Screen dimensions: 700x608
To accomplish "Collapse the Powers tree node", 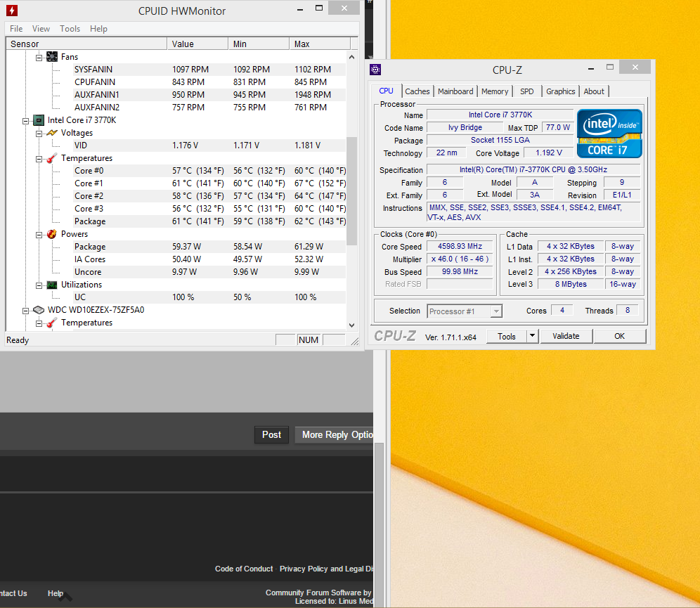I will coord(39,235).
